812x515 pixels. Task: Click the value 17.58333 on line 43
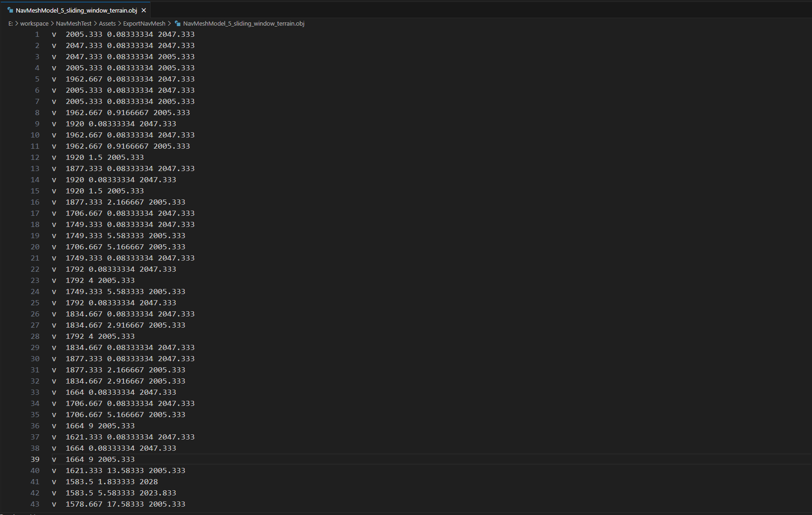coord(125,504)
